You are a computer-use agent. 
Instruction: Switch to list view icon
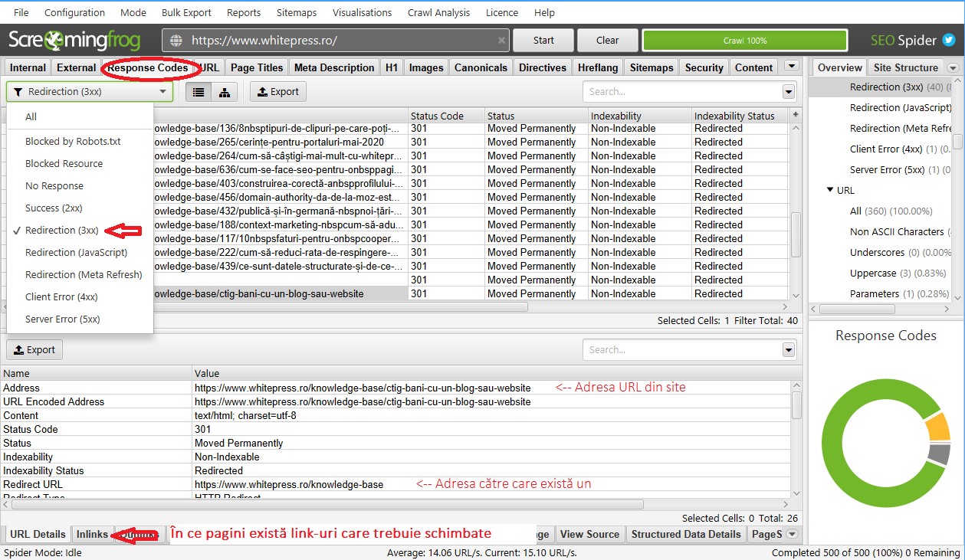click(199, 92)
